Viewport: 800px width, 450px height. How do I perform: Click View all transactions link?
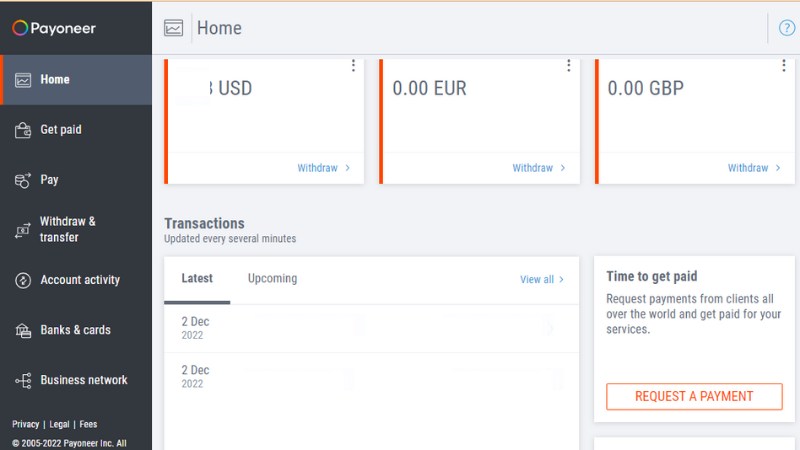pos(542,280)
